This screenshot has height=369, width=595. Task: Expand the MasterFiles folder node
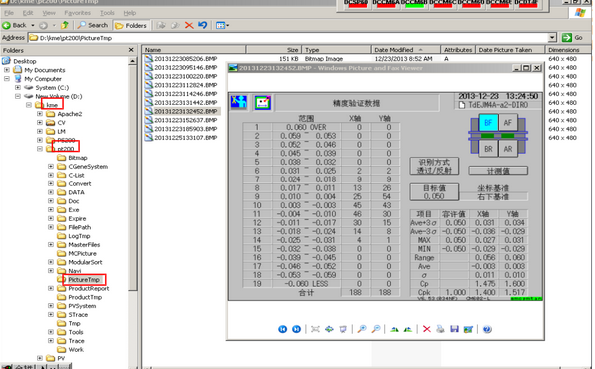51,244
